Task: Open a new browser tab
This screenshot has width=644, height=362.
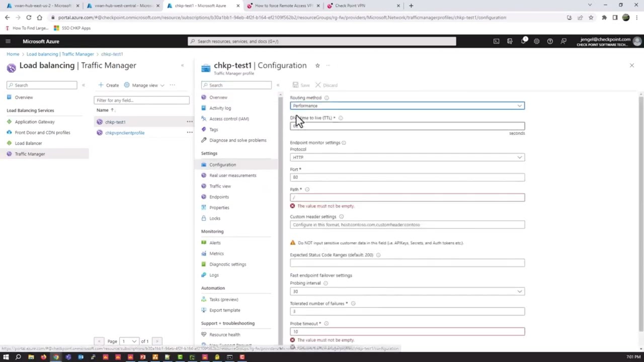Action: coord(411,6)
